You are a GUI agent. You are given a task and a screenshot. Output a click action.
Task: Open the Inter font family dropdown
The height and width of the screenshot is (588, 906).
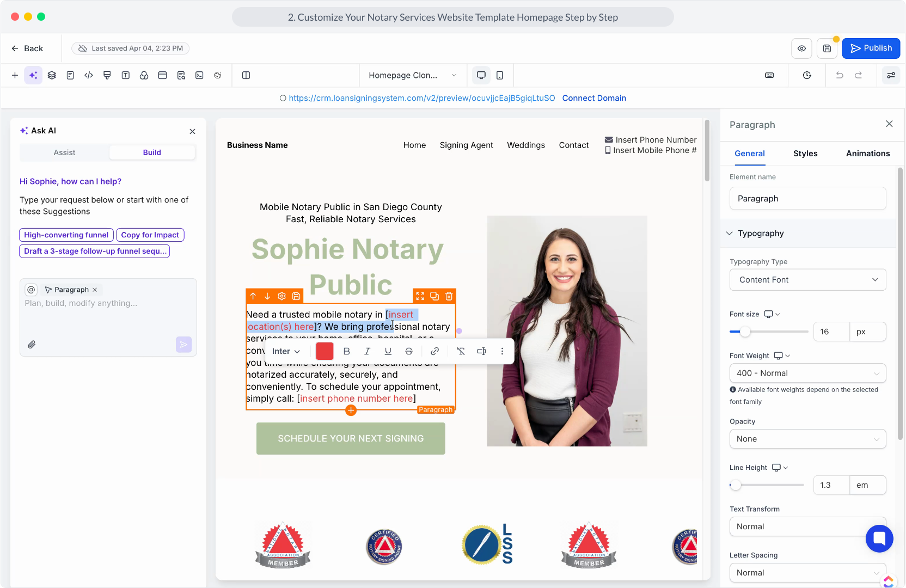[286, 352]
